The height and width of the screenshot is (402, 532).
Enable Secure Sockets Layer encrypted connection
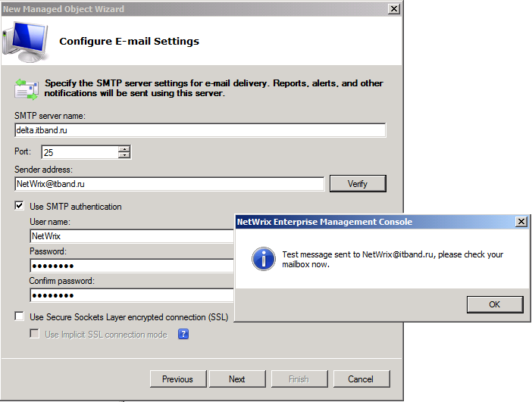[x=20, y=316]
